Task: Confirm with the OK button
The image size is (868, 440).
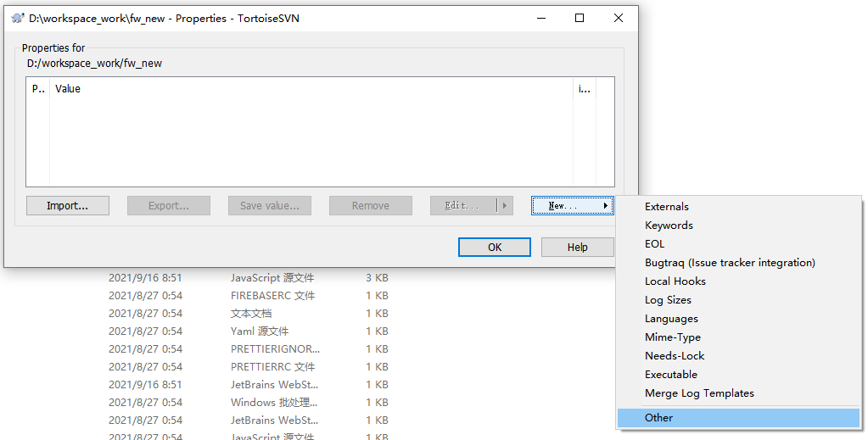Action: pos(495,247)
